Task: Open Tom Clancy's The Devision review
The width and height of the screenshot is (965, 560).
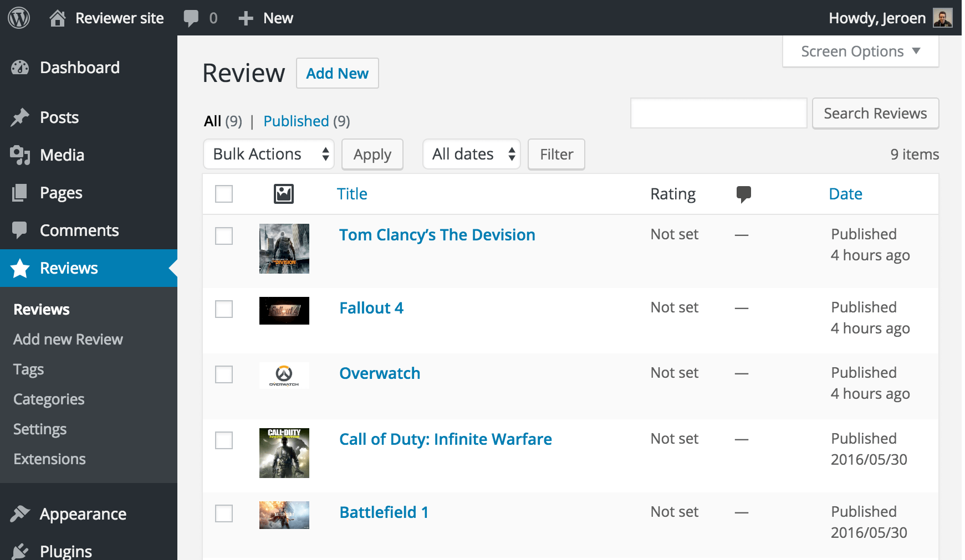Action: tap(437, 235)
